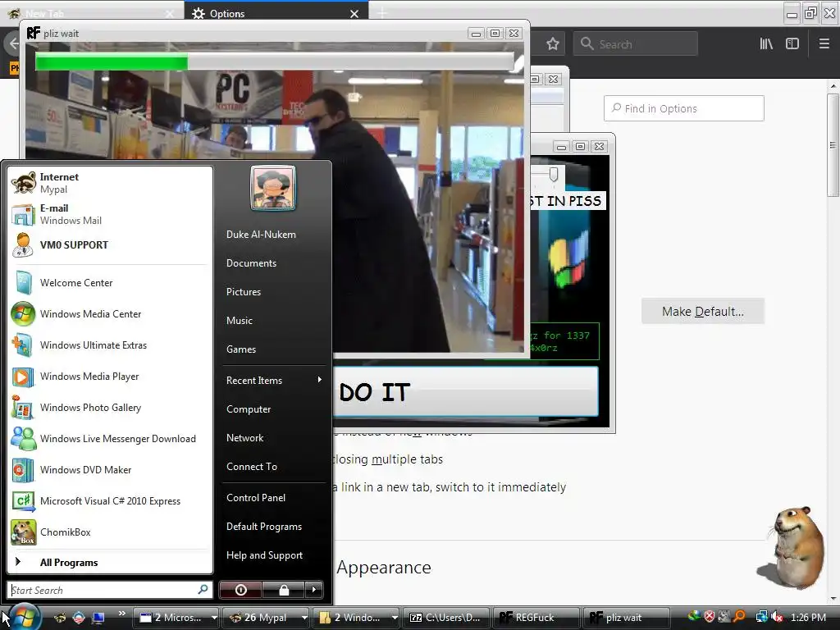Toggle sidebar icon in browser toolbar
The image size is (840, 630).
[792, 44]
